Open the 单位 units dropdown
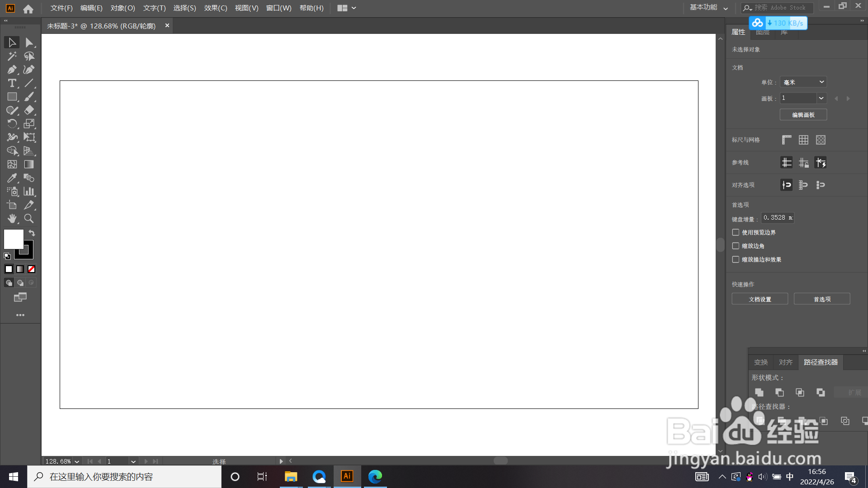The height and width of the screenshot is (488, 868). point(803,82)
